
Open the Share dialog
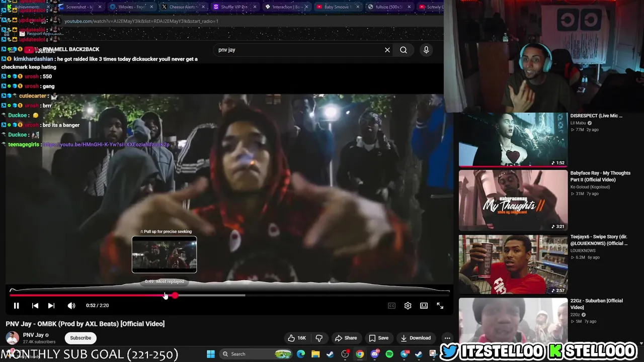tap(346, 338)
